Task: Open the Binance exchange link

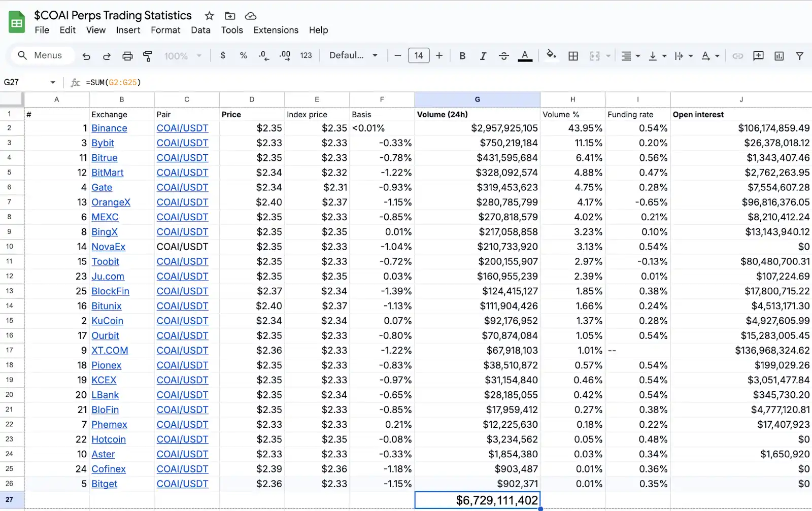Action: (x=109, y=128)
